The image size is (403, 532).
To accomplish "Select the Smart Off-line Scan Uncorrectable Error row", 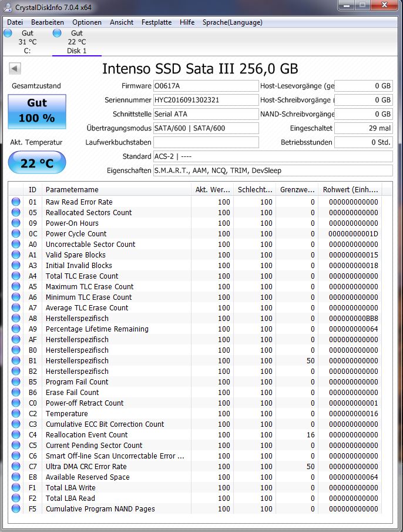I will [x=196, y=456].
